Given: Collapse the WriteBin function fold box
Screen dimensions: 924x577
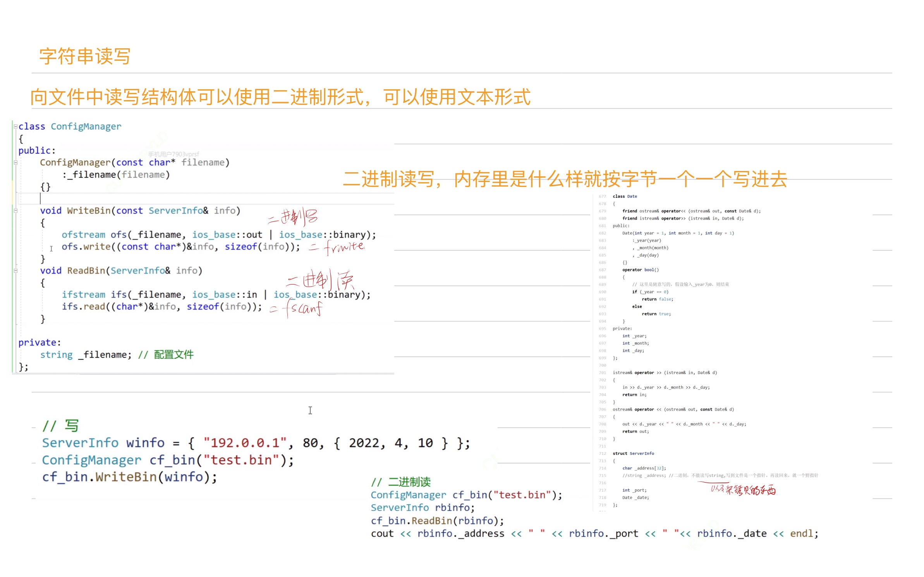Looking at the screenshot, I should pyautogui.click(x=15, y=211).
